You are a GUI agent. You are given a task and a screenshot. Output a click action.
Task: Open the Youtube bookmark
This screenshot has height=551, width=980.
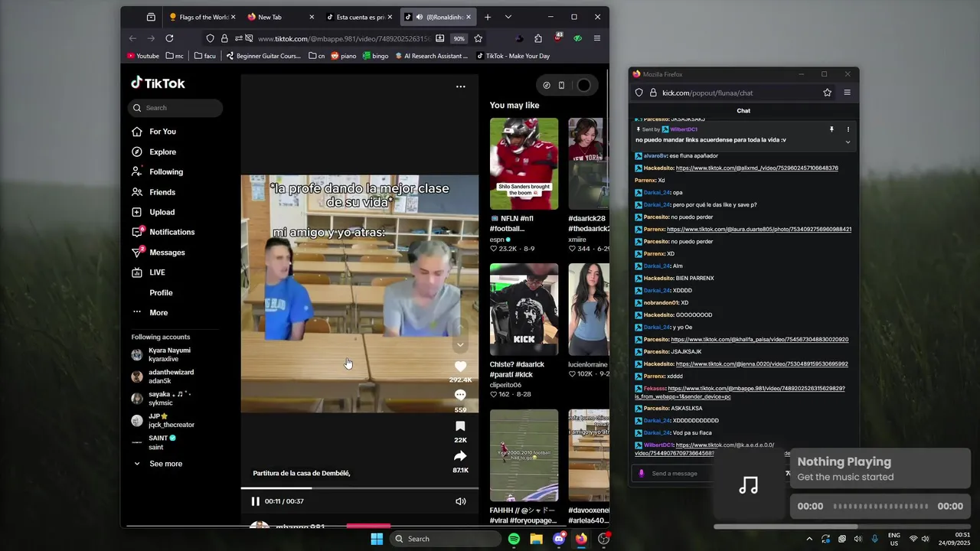(x=143, y=56)
